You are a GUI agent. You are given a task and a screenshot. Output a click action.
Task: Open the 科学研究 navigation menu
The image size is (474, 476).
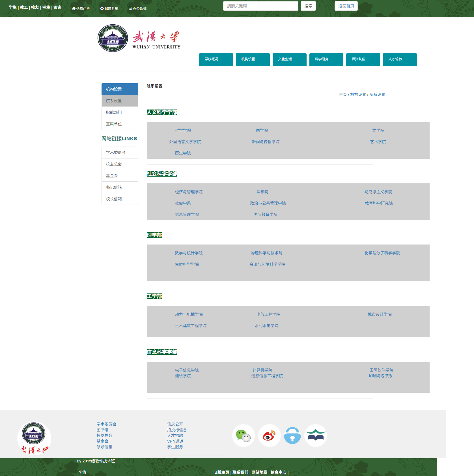point(326,59)
